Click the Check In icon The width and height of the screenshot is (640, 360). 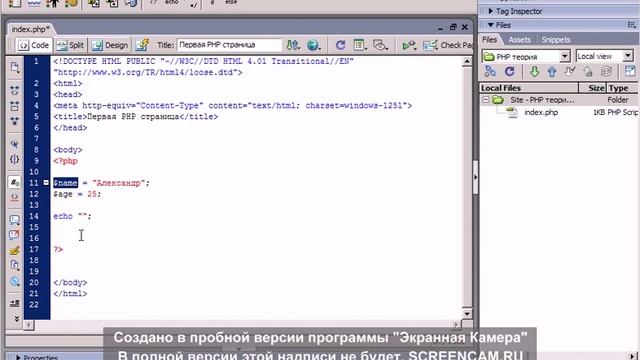(588, 72)
